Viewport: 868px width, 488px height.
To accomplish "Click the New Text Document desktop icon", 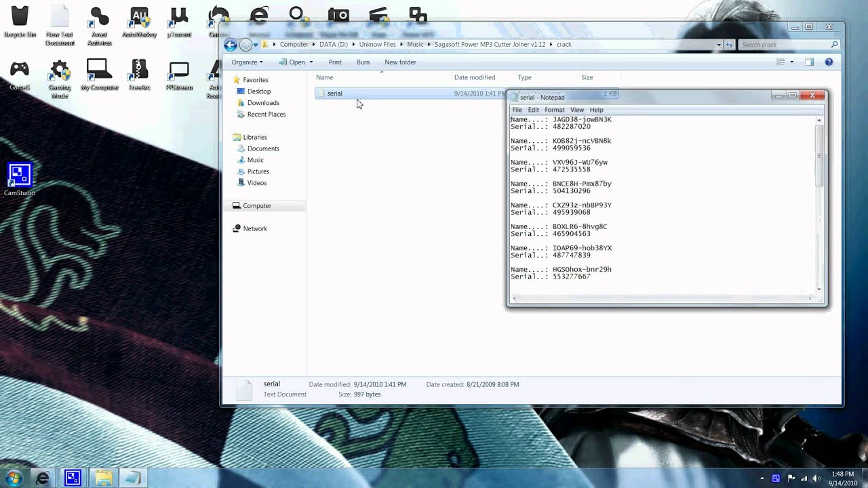I will [59, 25].
